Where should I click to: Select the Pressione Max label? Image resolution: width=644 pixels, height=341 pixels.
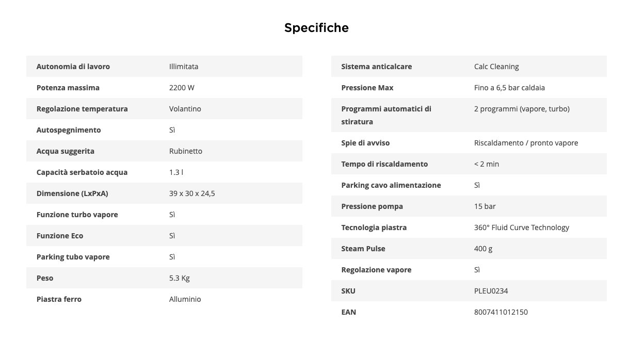pyautogui.click(x=367, y=88)
